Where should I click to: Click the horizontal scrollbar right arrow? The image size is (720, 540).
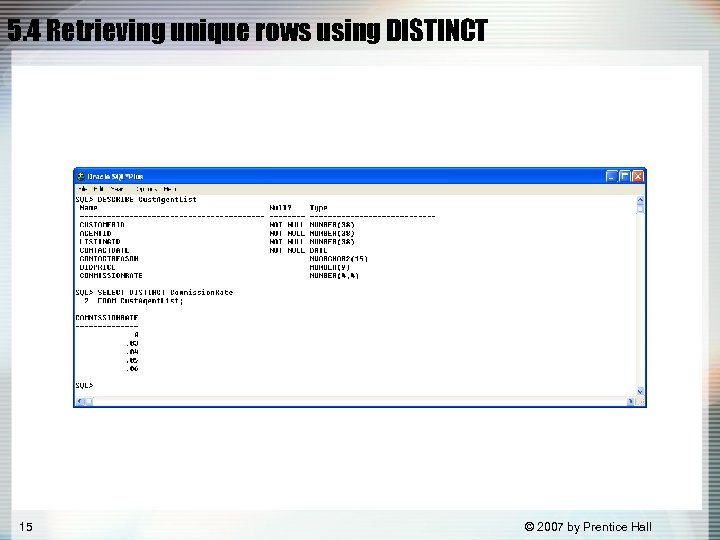[630, 401]
